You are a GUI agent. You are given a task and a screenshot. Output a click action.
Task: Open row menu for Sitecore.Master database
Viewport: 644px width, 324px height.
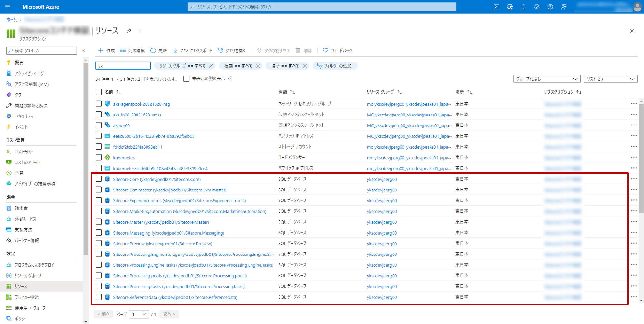coord(634,222)
